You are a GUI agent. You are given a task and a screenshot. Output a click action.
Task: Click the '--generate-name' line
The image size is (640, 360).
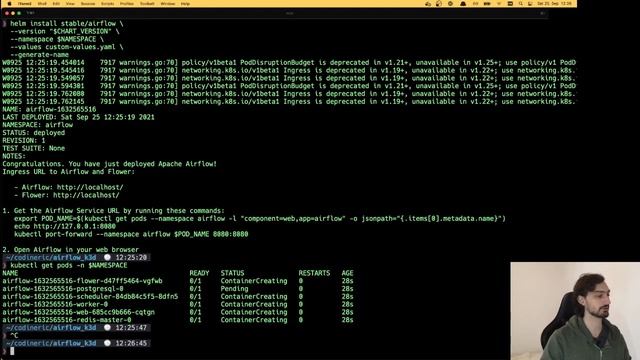coord(40,55)
